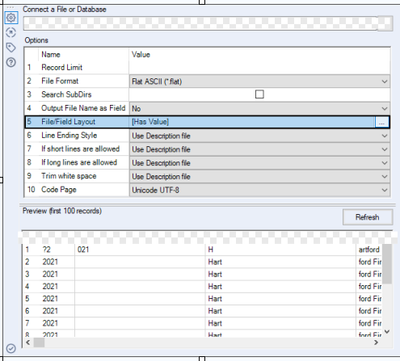Open the Code Page dropdown
The height and width of the screenshot is (361, 400).
coord(259,190)
